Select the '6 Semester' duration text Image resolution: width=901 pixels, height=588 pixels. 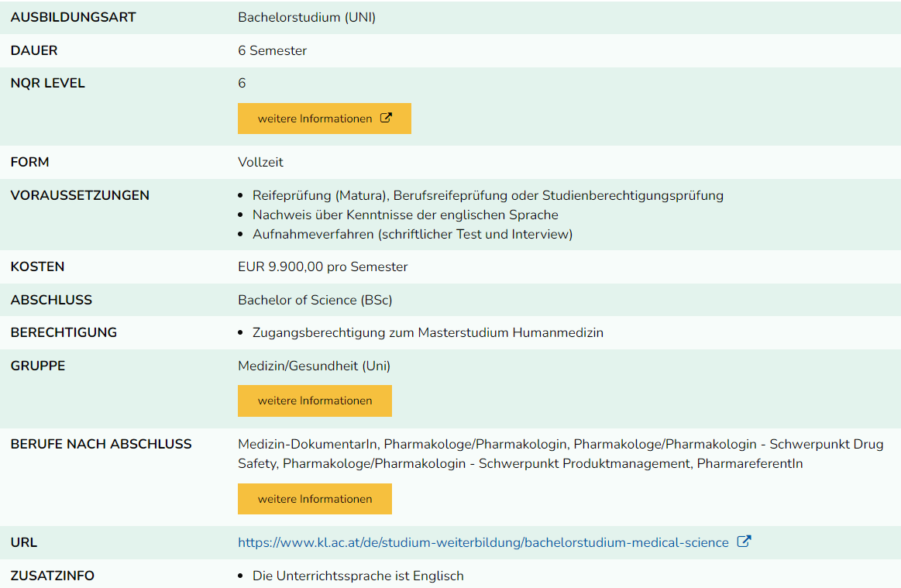click(x=272, y=50)
